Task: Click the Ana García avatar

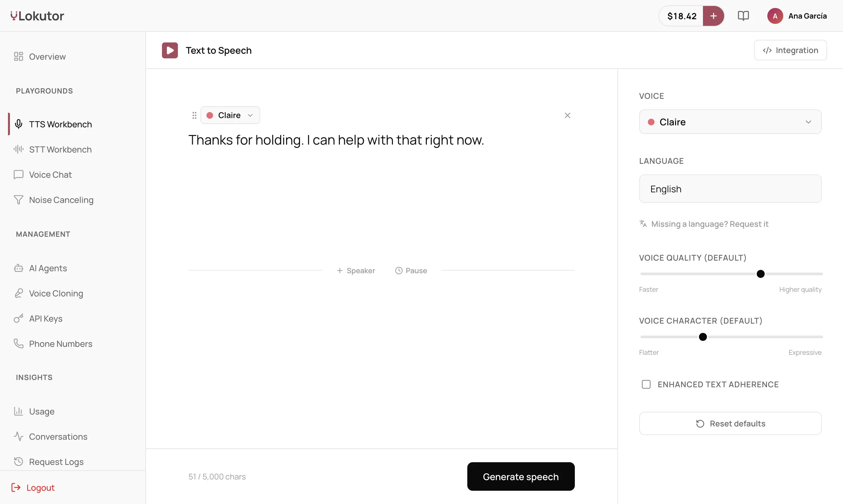Action: pyautogui.click(x=775, y=16)
